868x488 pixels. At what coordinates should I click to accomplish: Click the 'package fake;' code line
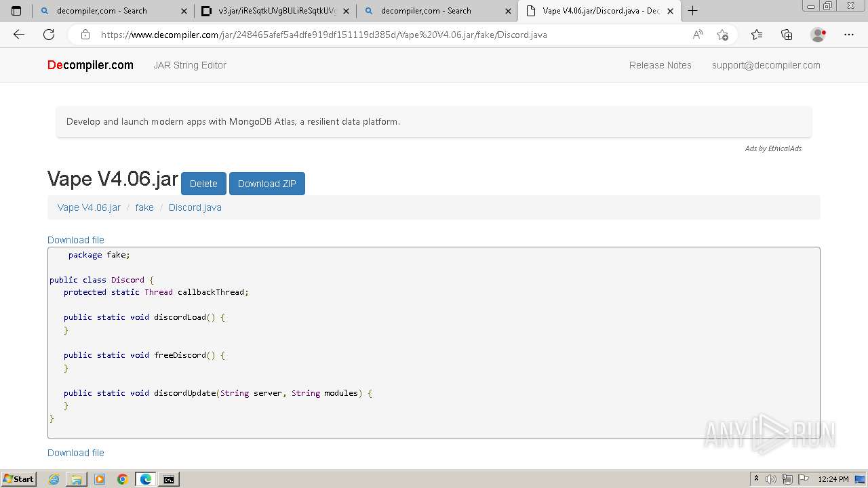(x=99, y=255)
